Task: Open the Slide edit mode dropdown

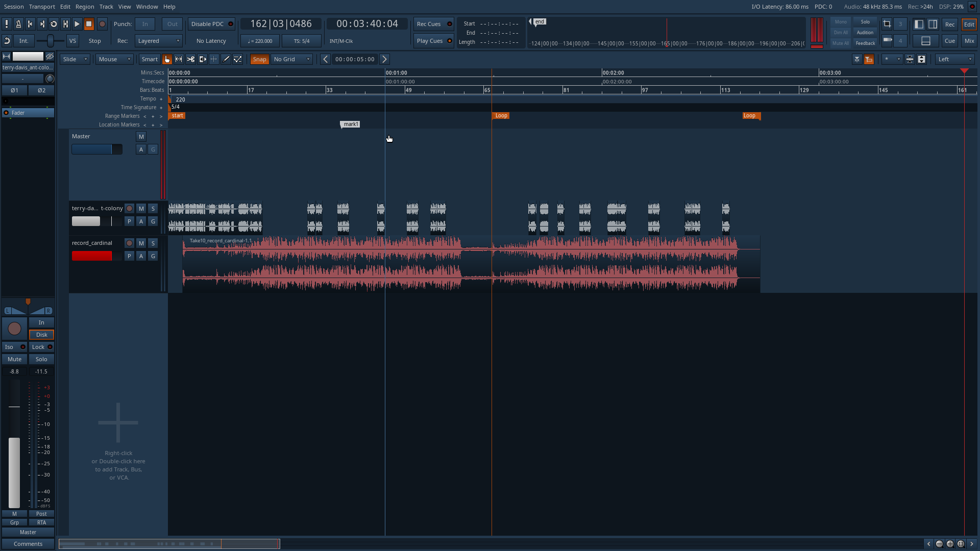Action: pyautogui.click(x=75, y=59)
